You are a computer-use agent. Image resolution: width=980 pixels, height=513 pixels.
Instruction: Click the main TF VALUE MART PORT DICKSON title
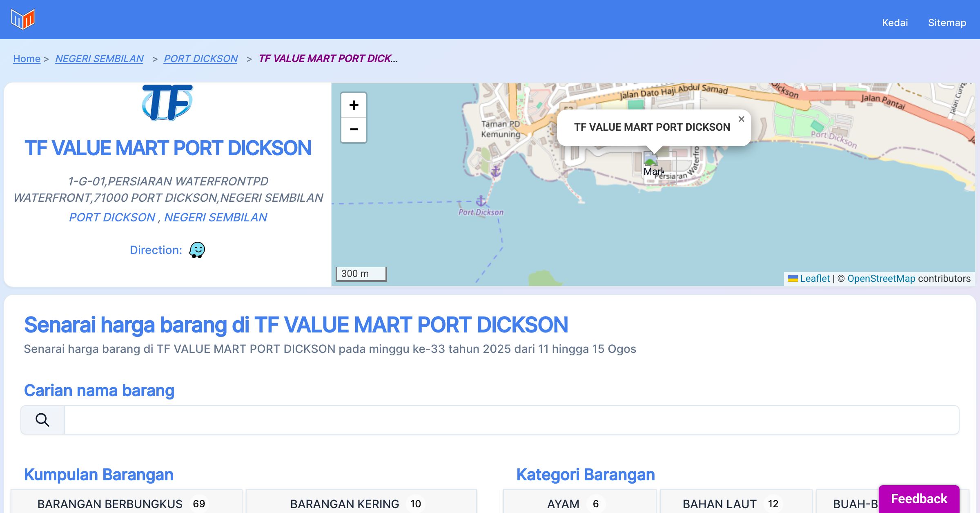click(x=168, y=148)
